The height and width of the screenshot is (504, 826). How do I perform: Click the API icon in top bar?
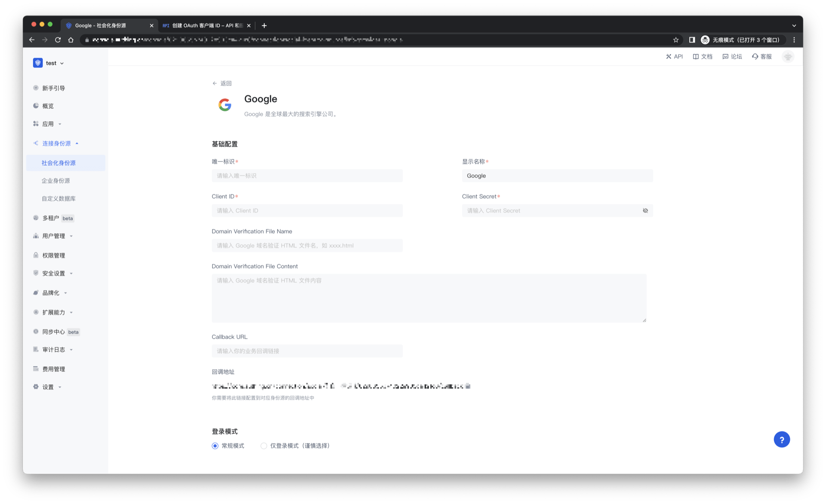669,56
